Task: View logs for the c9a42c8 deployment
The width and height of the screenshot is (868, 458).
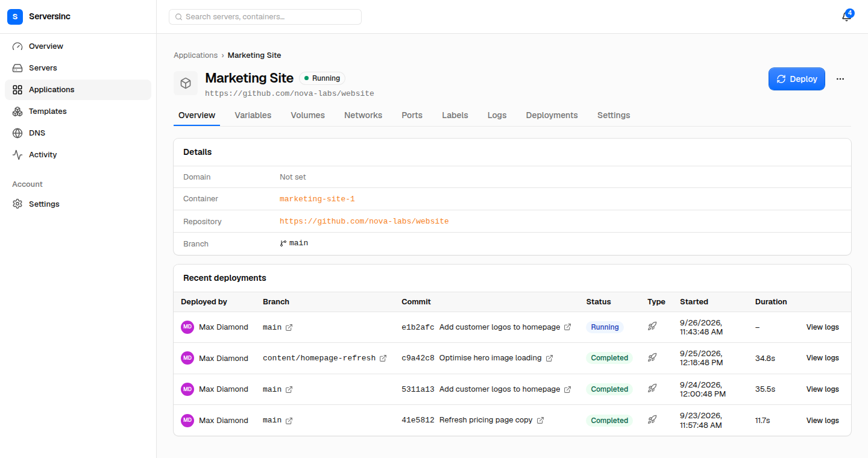Action: (823, 358)
